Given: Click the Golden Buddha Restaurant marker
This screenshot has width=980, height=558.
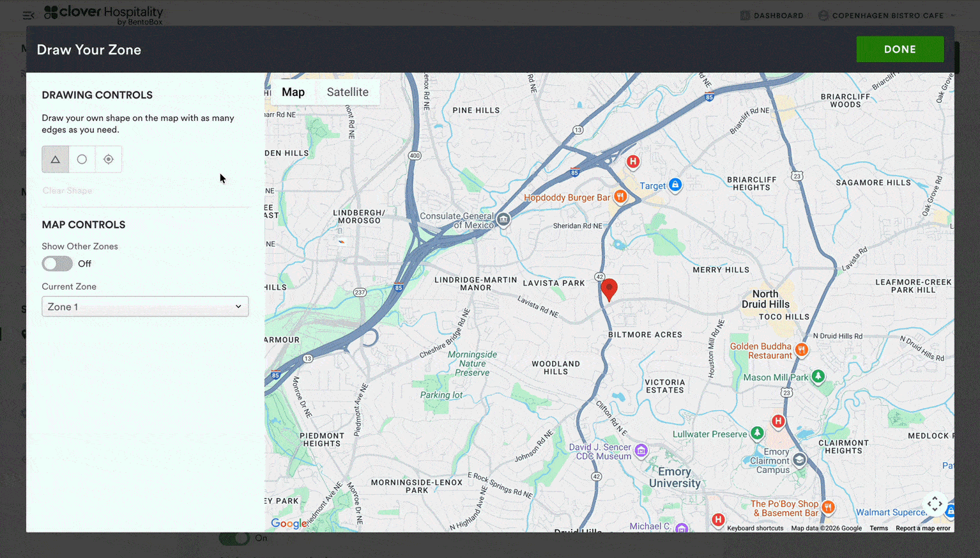Looking at the screenshot, I should coord(801,350).
